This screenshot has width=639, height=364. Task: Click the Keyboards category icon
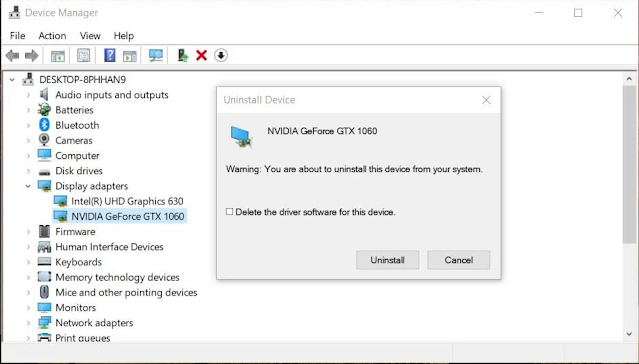click(44, 262)
